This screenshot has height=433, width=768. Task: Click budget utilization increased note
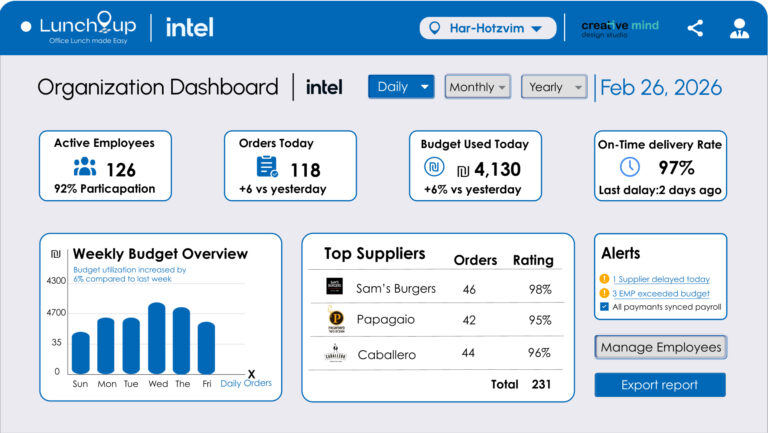pyautogui.click(x=130, y=274)
